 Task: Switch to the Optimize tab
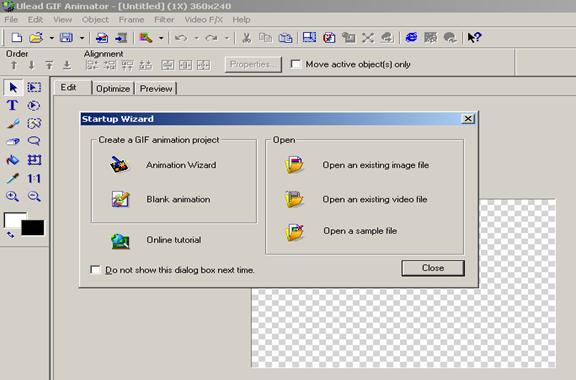click(113, 89)
